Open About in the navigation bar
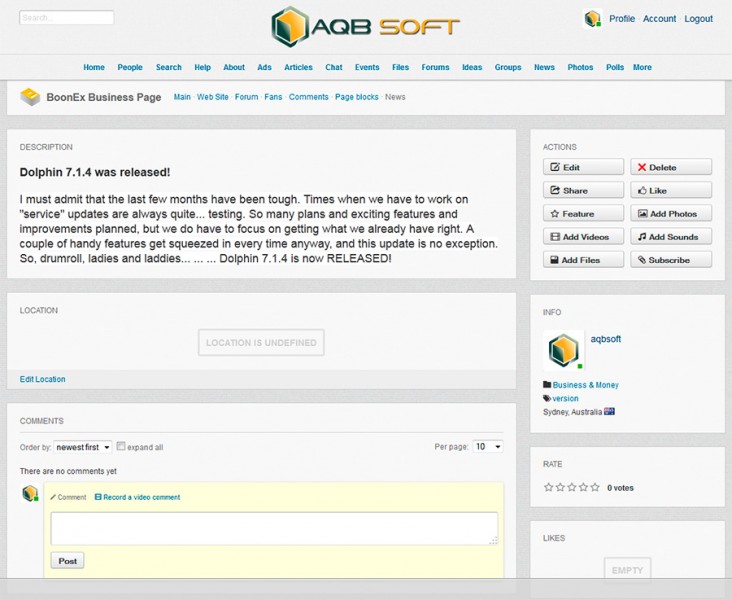The image size is (732, 600). (x=234, y=67)
